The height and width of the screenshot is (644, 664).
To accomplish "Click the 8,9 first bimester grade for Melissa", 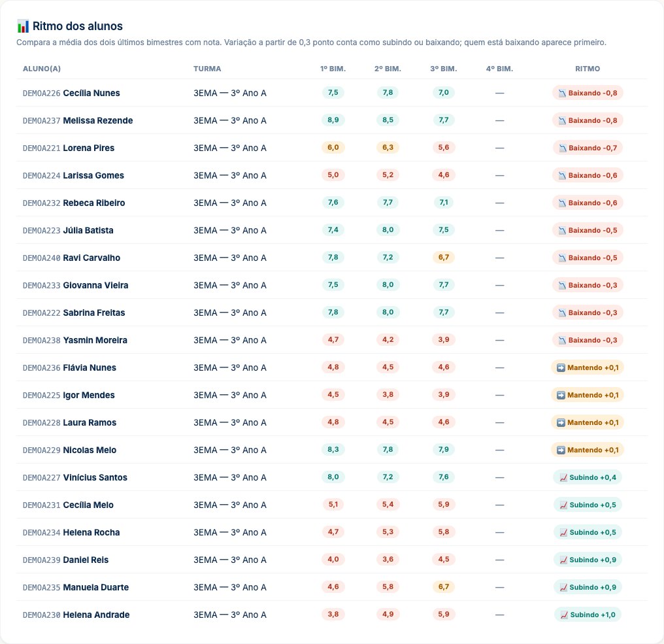I will (x=333, y=120).
